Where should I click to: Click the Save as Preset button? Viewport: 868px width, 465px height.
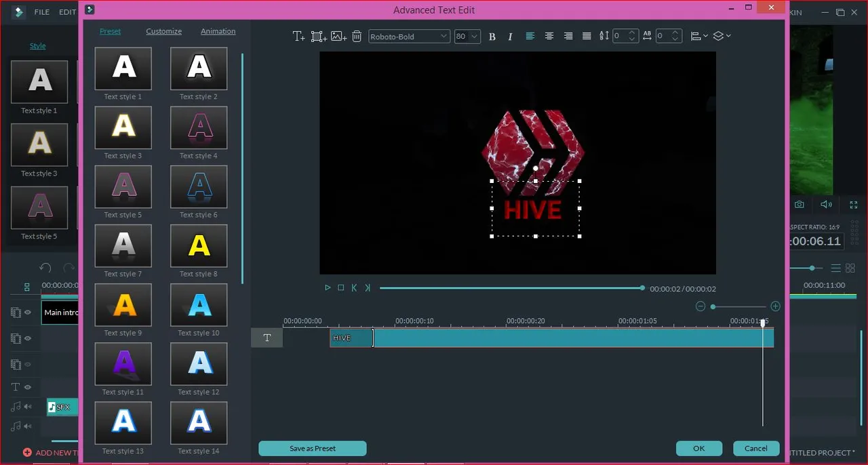313,449
